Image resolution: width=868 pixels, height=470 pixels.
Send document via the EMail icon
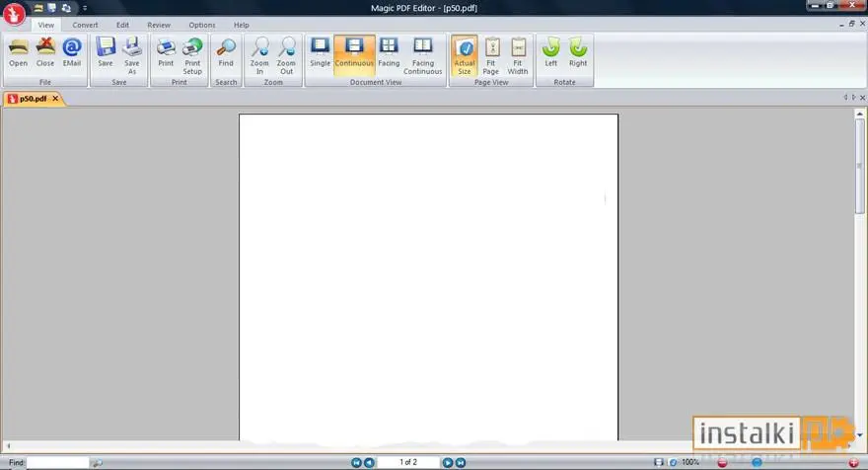coord(72,52)
